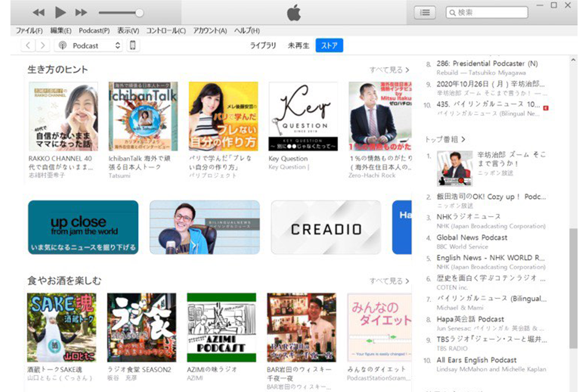Go back with the left arrow button
The image size is (588, 392).
point(28,45)
